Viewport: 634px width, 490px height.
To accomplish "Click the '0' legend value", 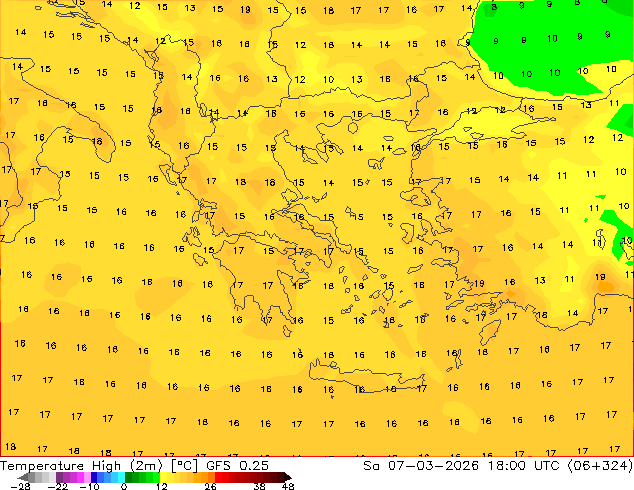I will click(x=124, y=486).
